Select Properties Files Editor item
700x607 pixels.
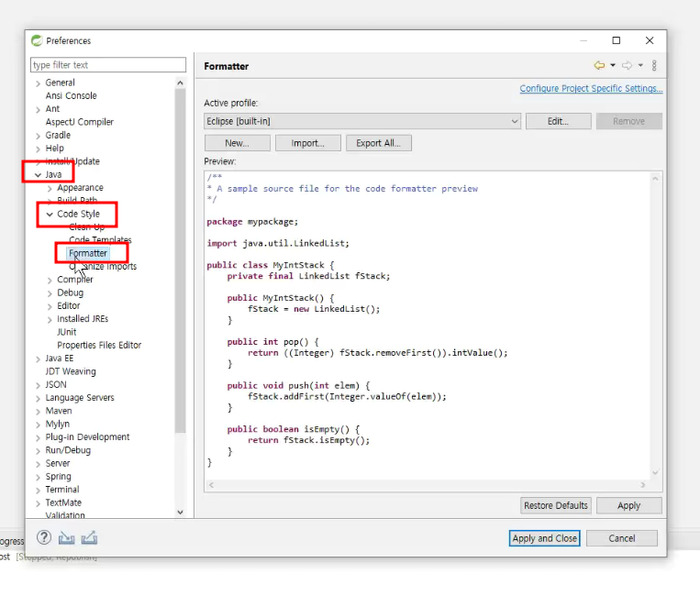tap(99, 345)
